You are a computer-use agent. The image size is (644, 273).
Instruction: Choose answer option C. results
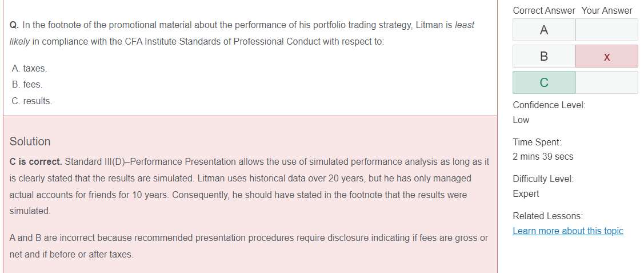point(32,101)
